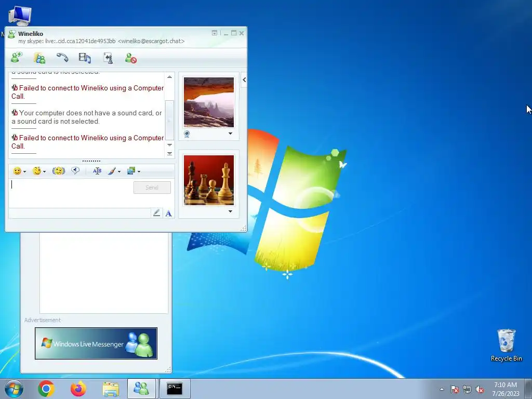This screenshot has height=399, width=532.
Task: Open background color paintbrush tool
Action: (x=112, y=171)
